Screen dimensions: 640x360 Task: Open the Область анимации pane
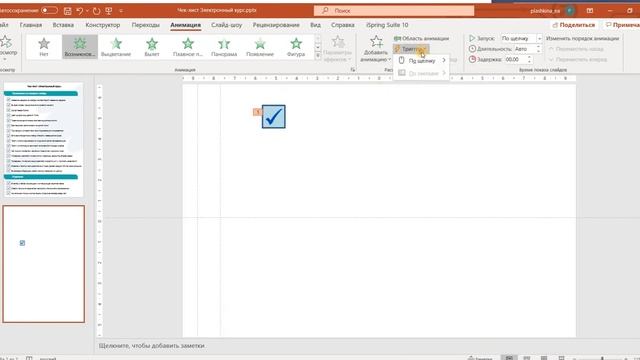(x=421, y=38)
